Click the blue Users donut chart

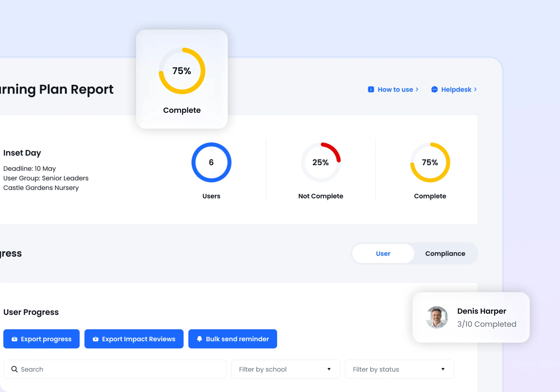[x=211, y=163]
